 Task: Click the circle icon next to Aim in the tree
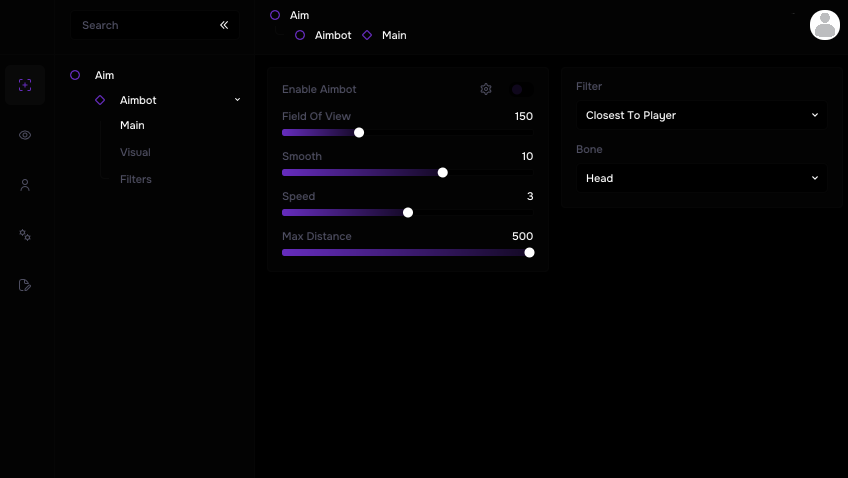(75, 75)
